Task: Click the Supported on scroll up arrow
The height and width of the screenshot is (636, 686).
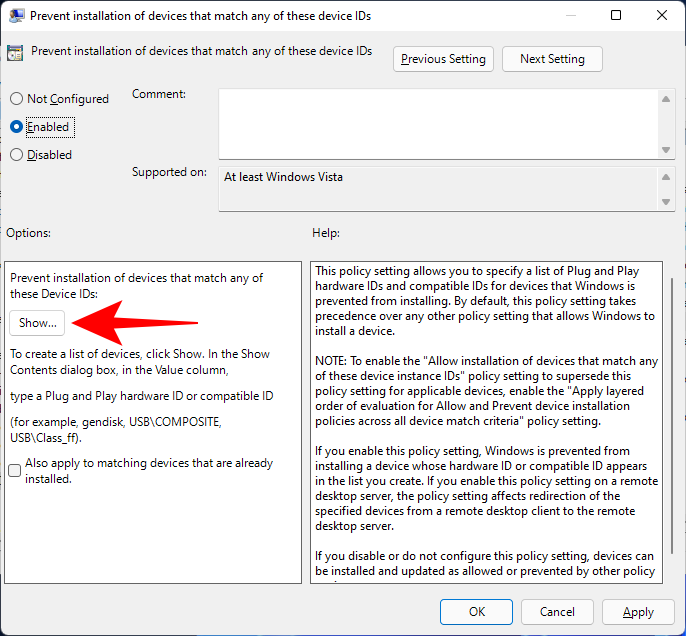Action: pyautogui.click(x=667, y=177)
